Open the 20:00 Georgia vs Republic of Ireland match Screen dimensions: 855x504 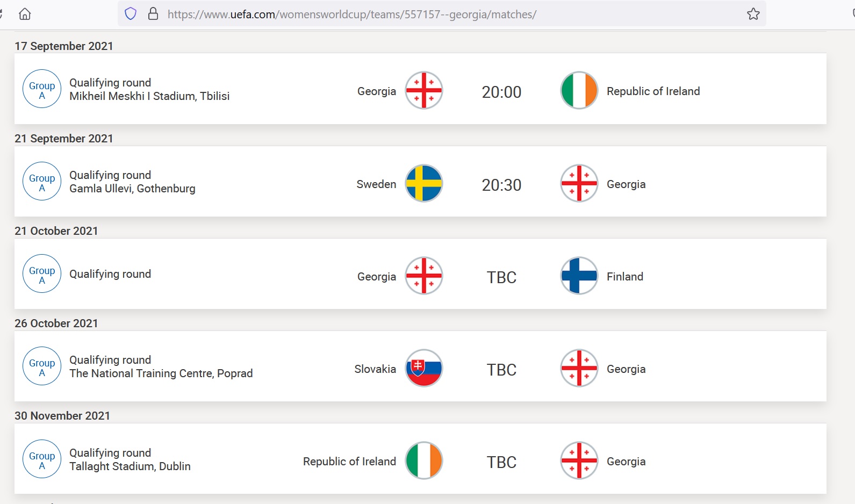pyautogui.click(x=501, y=92)
